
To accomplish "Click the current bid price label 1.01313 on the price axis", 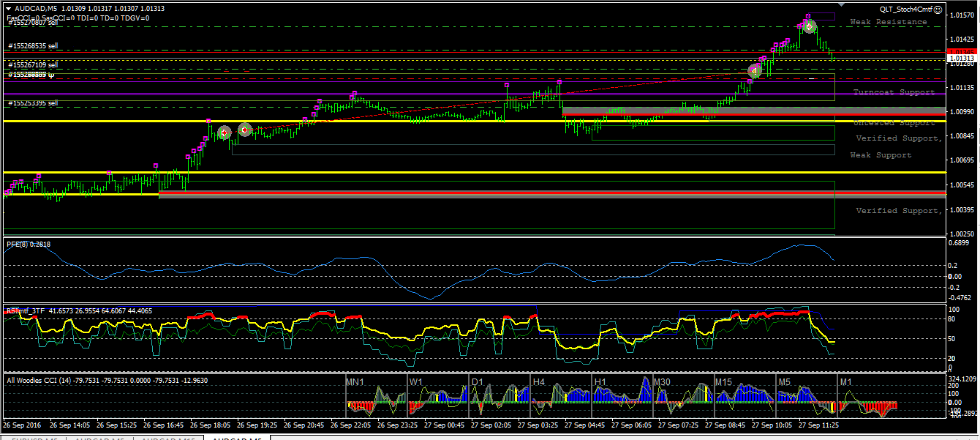I will [960, 58].
